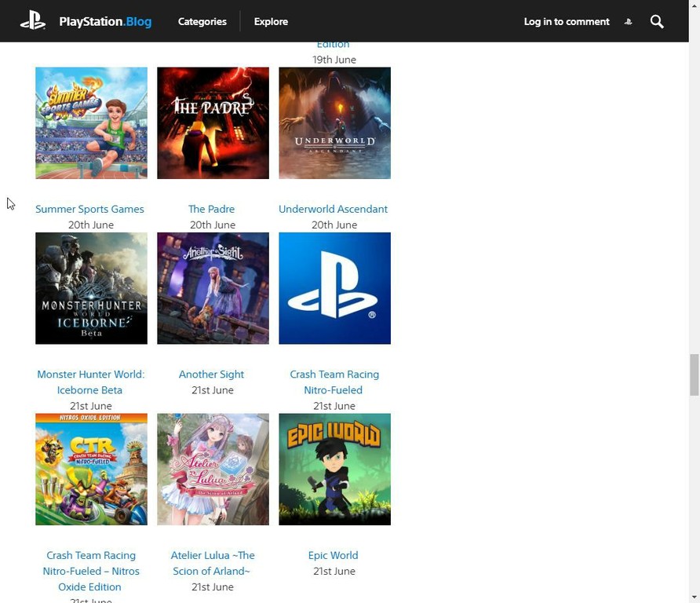Screen dimensions: 700x603
Task: Click the scrollbar down arrow
Action: coord(694,598)
